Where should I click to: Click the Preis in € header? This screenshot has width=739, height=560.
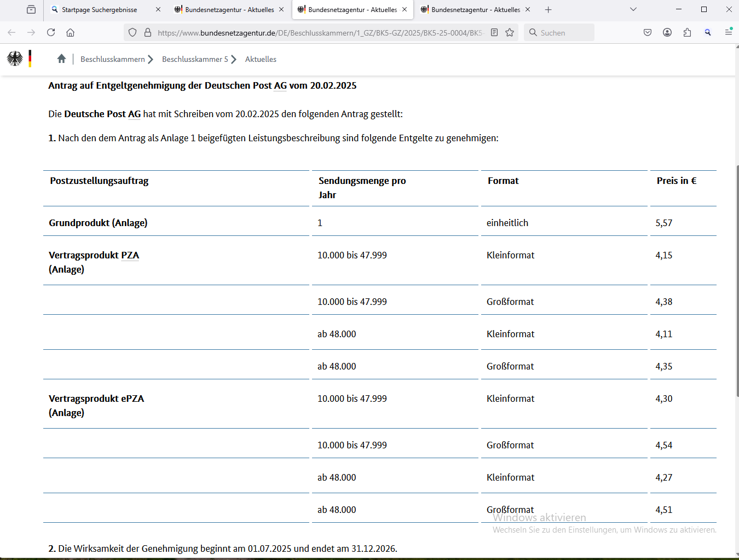click(x=677, y=181)
